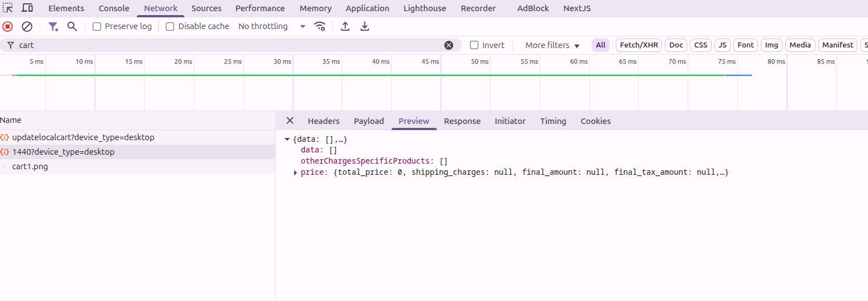Enable the Disable cache checkbox
Viewport: 868px width, 301px height.
(x=170, y=26)
